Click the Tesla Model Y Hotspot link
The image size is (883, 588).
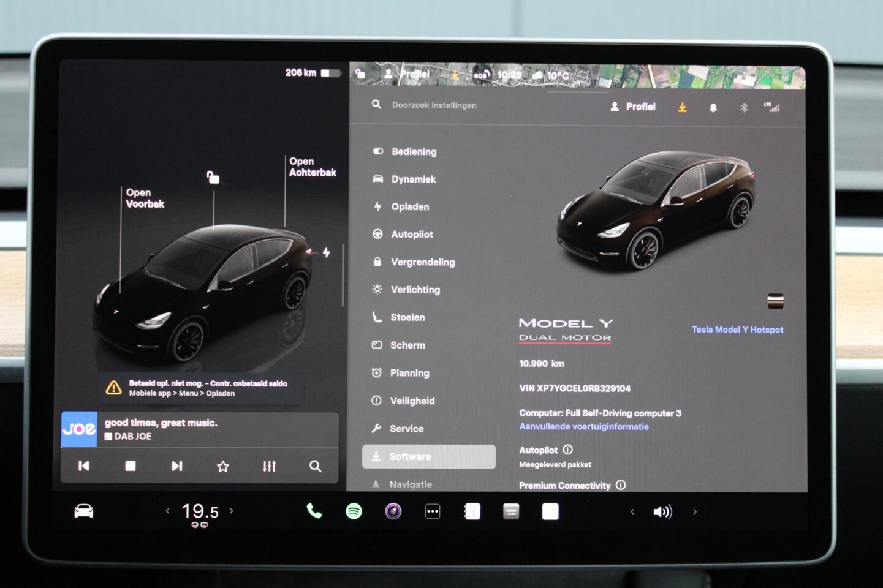pos(737,330)
